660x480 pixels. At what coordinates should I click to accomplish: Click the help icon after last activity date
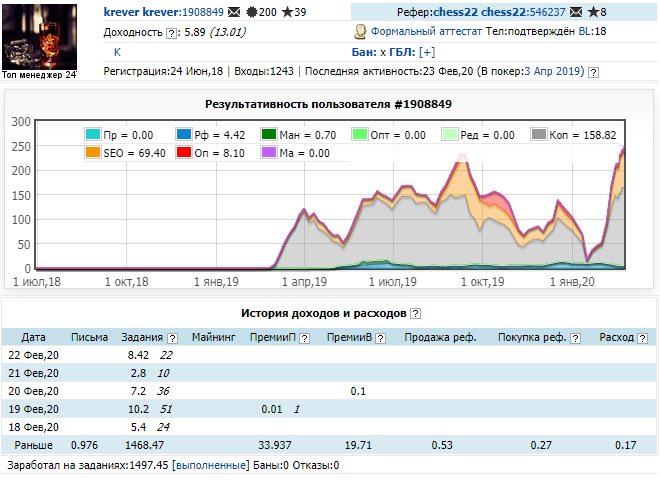point(593,72)
